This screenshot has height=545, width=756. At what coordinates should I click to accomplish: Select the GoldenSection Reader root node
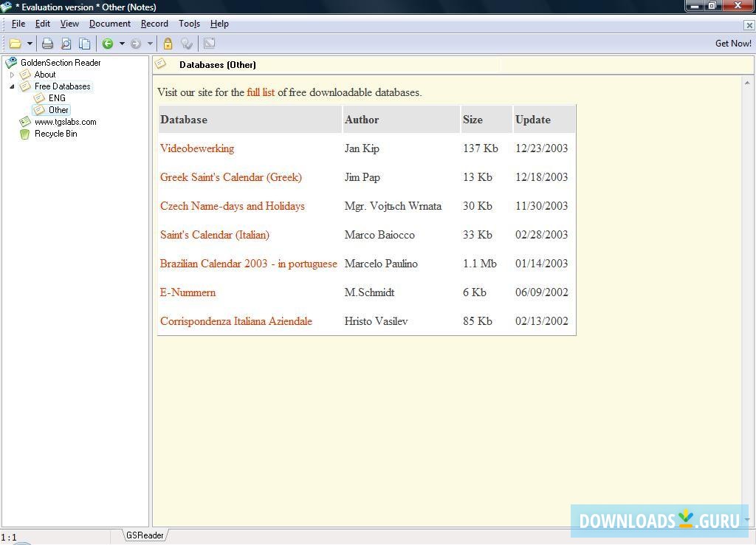(x=61, y=62)
